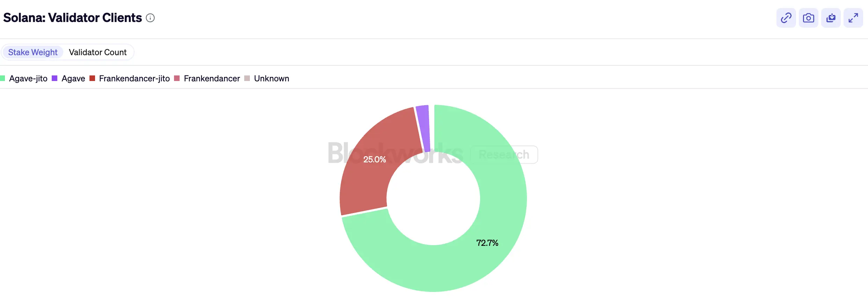Toggle the Unknown legend entry
This screenshot has width=868, height=308.
272,78
